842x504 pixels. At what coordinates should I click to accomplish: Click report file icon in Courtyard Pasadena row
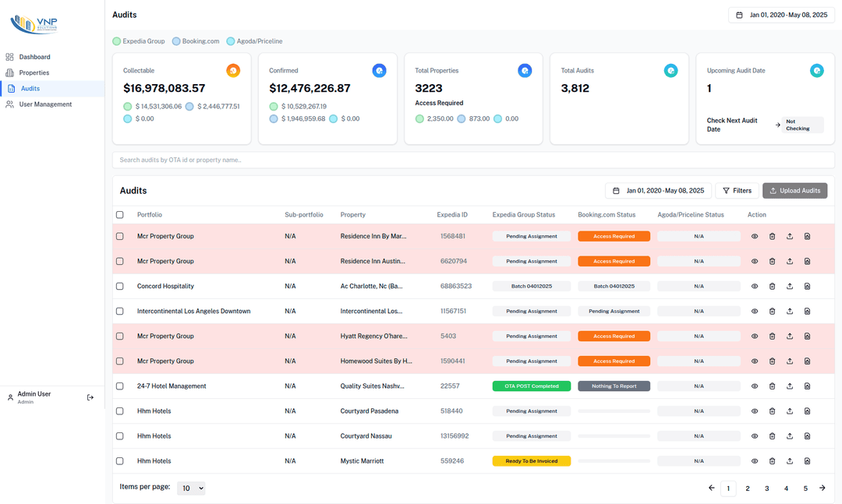click(807, 411)
